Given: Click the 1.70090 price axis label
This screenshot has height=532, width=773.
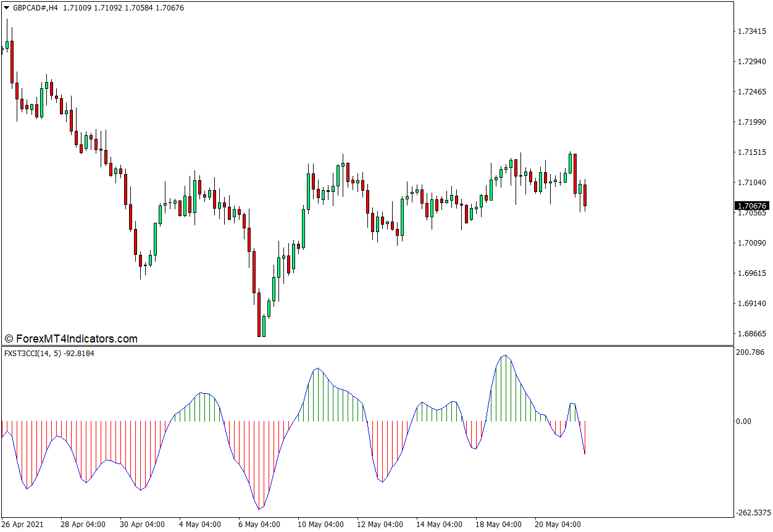Looking at the screenshot, I should coord(751,243).
